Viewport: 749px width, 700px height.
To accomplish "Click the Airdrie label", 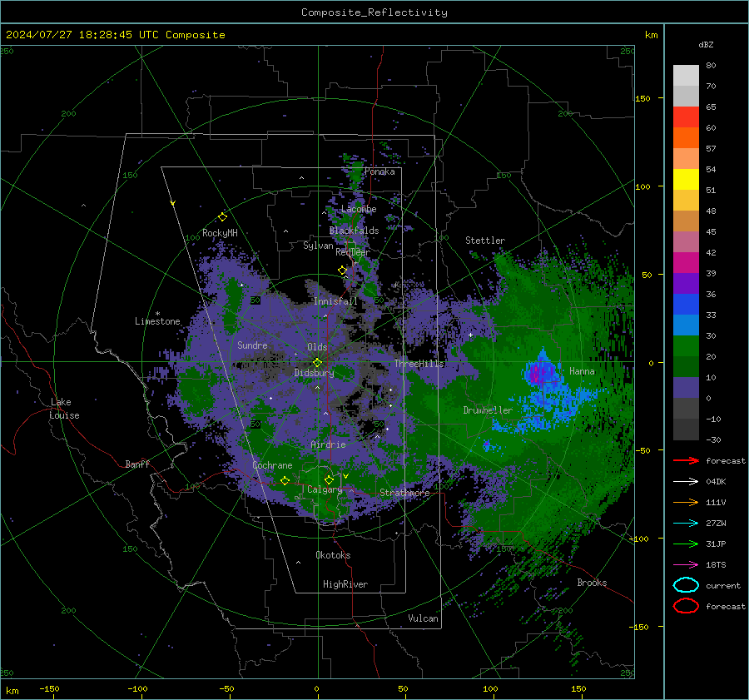I will 328,444.
